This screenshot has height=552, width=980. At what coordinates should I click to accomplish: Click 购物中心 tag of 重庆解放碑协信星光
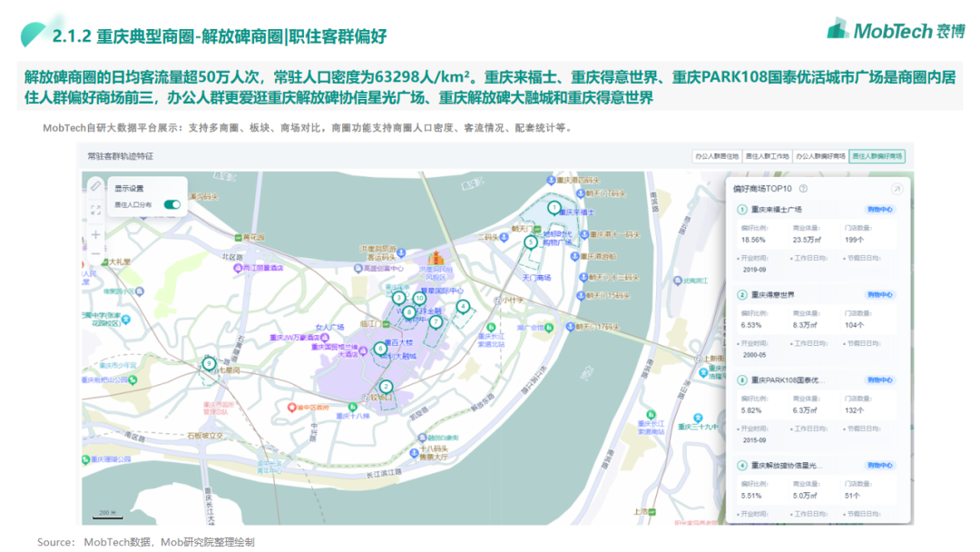[879, 465]
